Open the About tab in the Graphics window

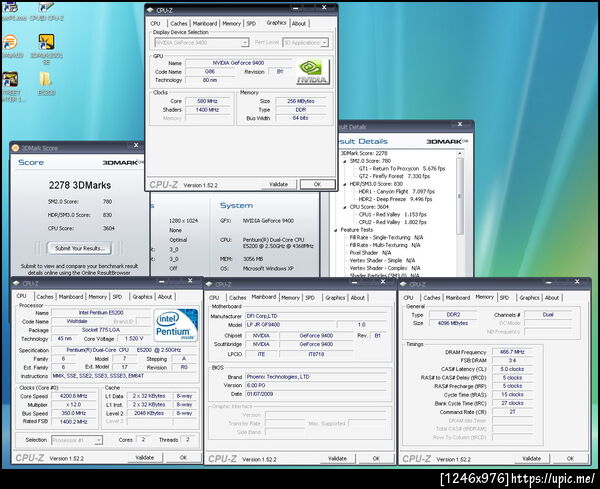299,23
